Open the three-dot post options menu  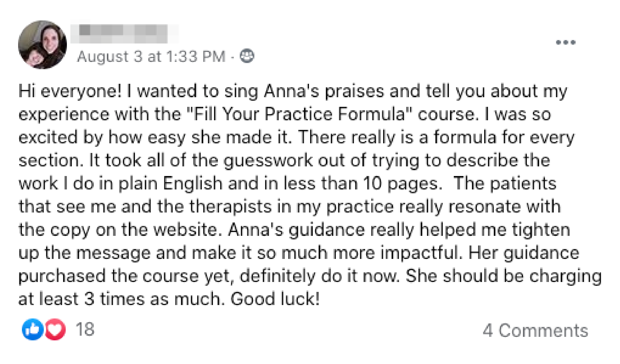[x=566, y=43]
